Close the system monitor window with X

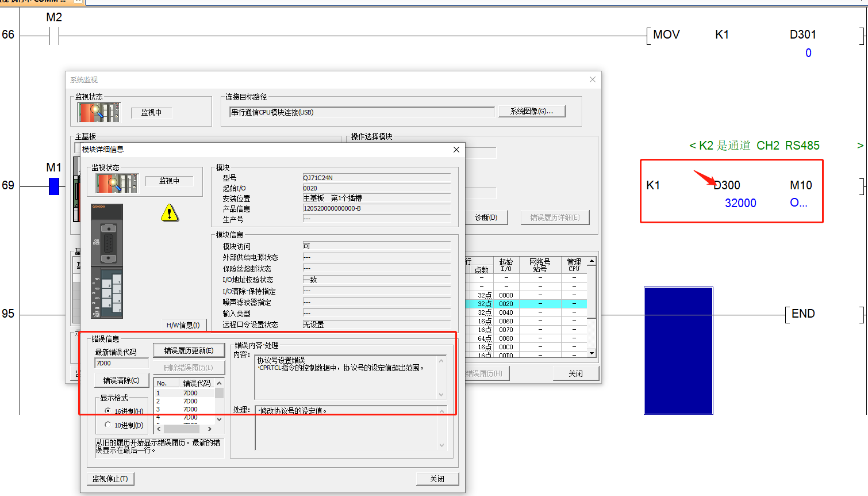point(592,79)
